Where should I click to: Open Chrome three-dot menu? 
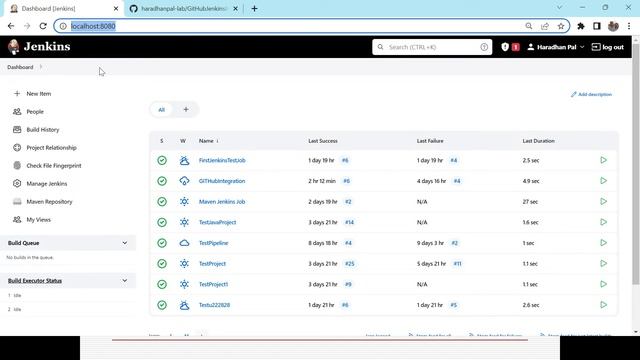[x=629, y=26]
